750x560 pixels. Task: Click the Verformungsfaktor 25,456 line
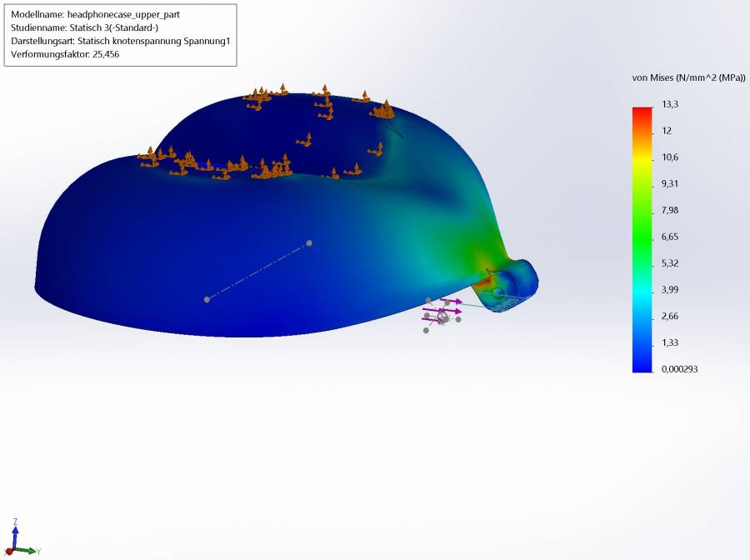[x=65, y=54]
